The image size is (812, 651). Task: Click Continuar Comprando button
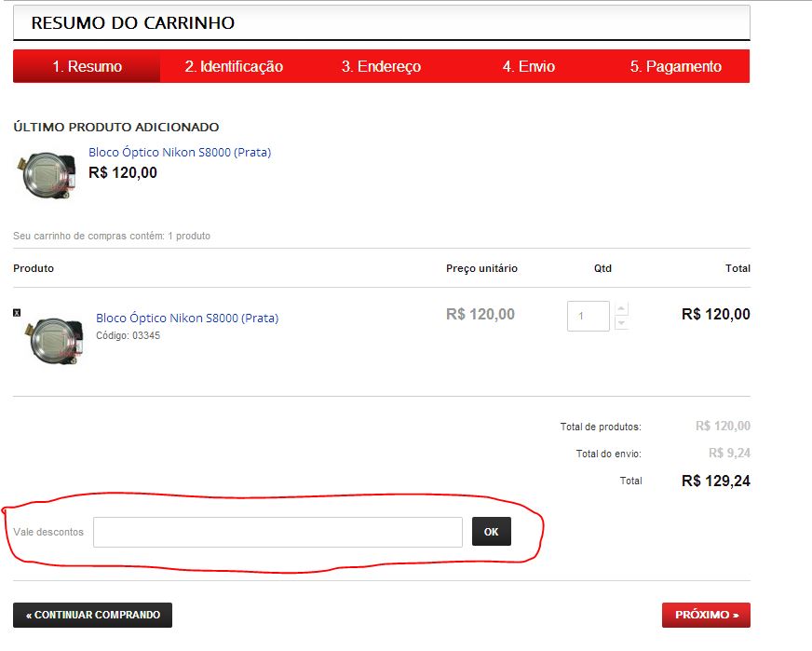point(93,615)
